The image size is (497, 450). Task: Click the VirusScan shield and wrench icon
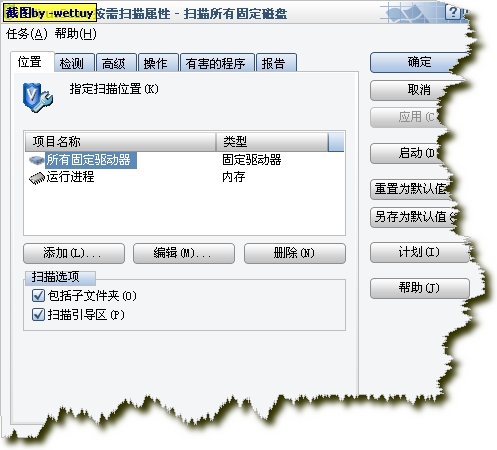[38, 97]
